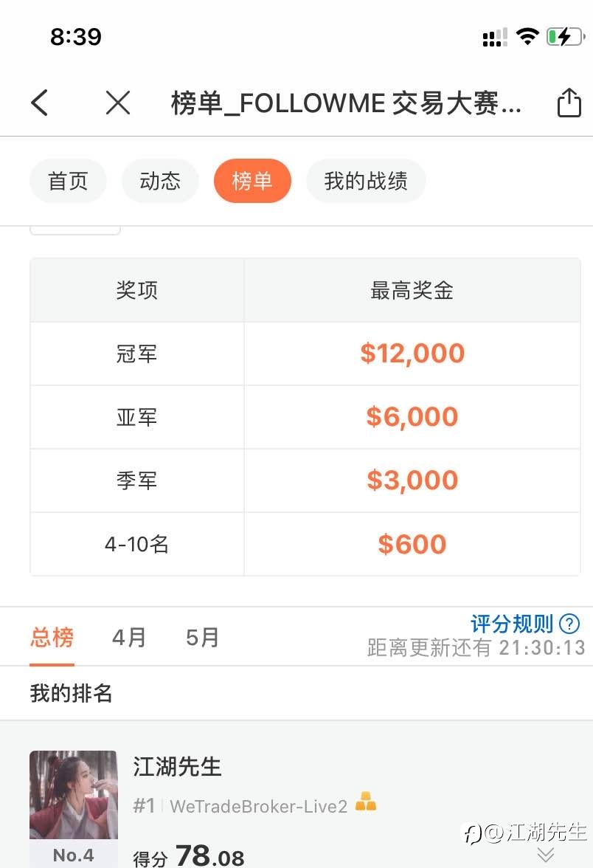The height and width of the screenshot is (868, 593).
Task: Go to 首页 tab
Action: (x=68, y=181)
